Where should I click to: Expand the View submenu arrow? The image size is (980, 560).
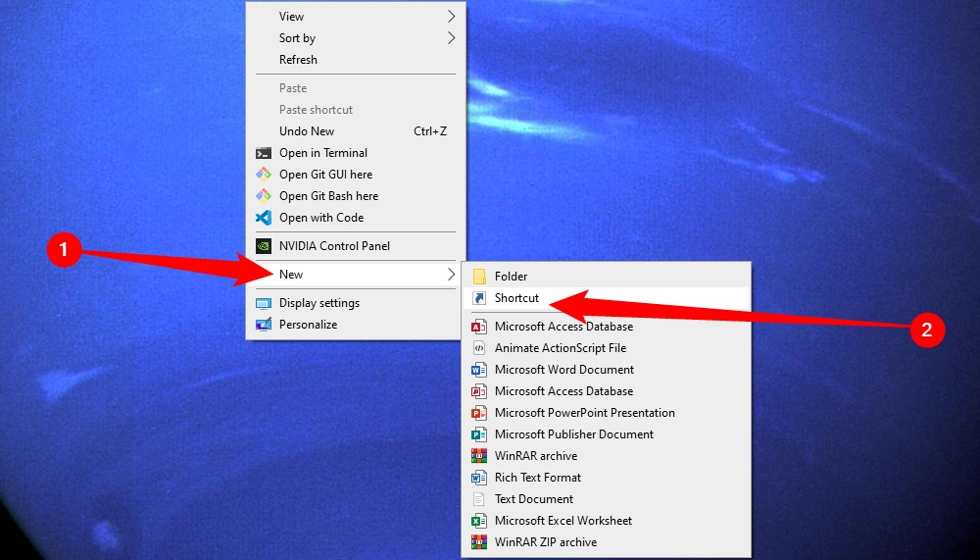[x=451, y=17]
